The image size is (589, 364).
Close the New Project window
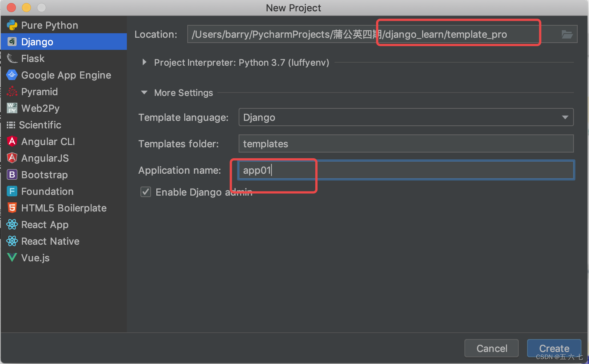click(x=11, y=7)
